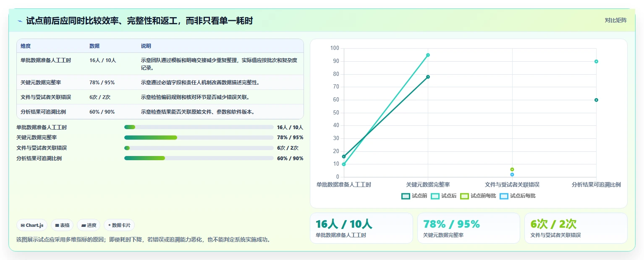644x260 pixels.
Task: Toggle the 试点前 legend series
Action: click(414, 196)
